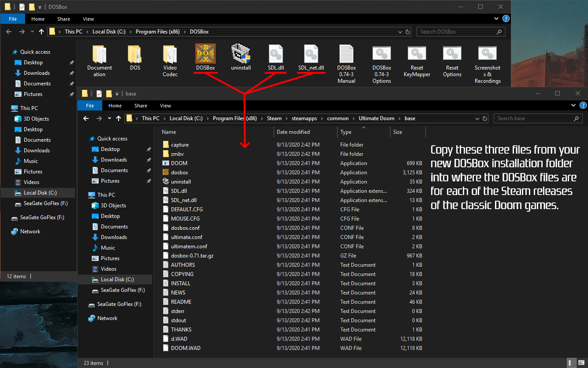This screenshot has width=588, height=368.
Task: Click the New folder icon in the base title bar
Action: 108,94
